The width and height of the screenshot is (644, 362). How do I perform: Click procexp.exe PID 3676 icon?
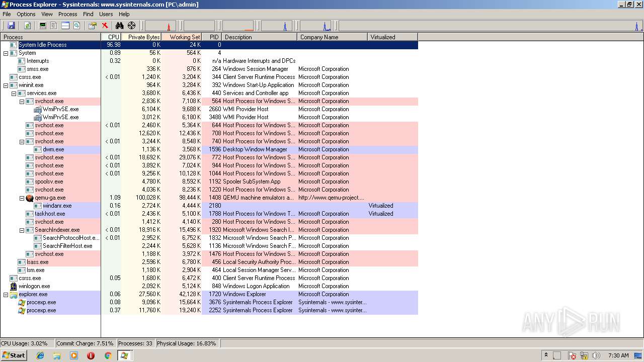(22, 302)
